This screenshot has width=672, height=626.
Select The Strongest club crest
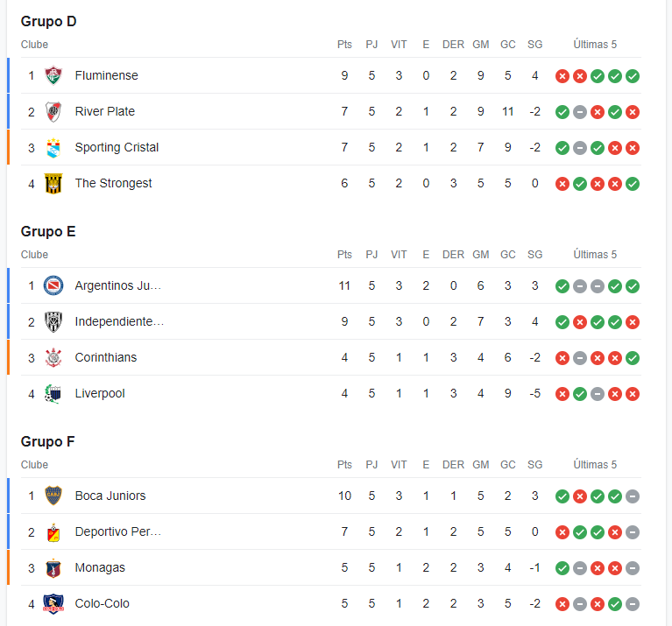pos(53,184)
